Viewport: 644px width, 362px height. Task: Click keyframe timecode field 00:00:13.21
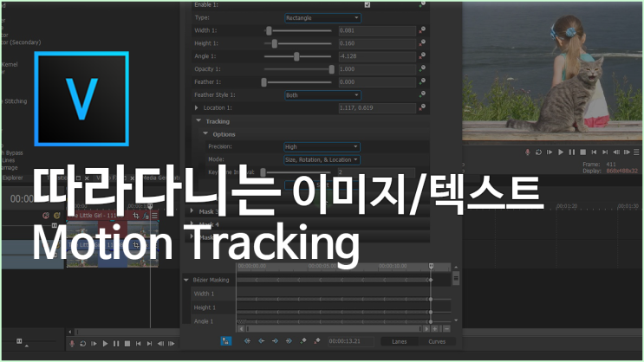[x=351, y=341]
